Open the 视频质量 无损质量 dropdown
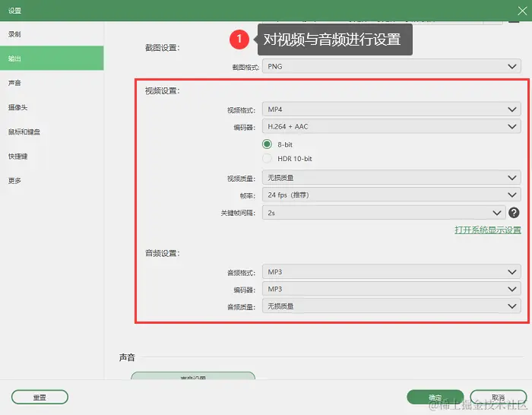 [x=391, y=178]
